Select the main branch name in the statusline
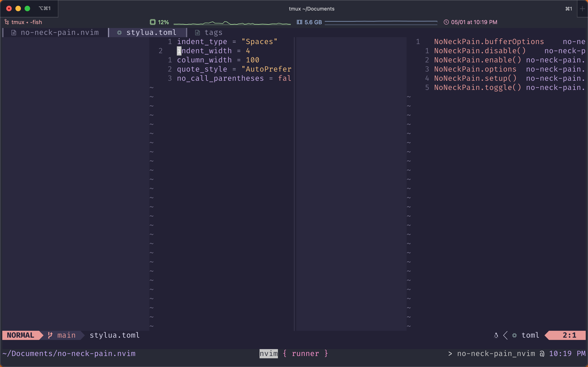The height and width of the screenshot is (367, 588). pyautogui.click(x=66, y=335)
